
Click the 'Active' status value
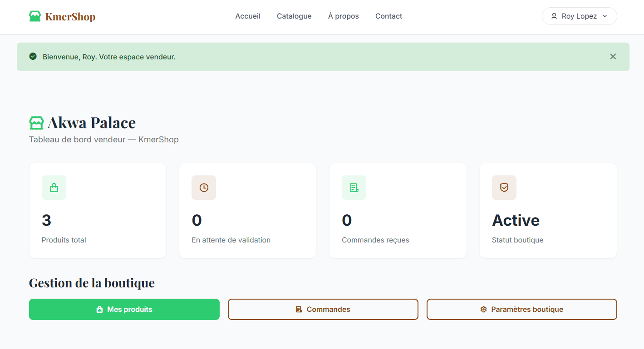[516, 220]
